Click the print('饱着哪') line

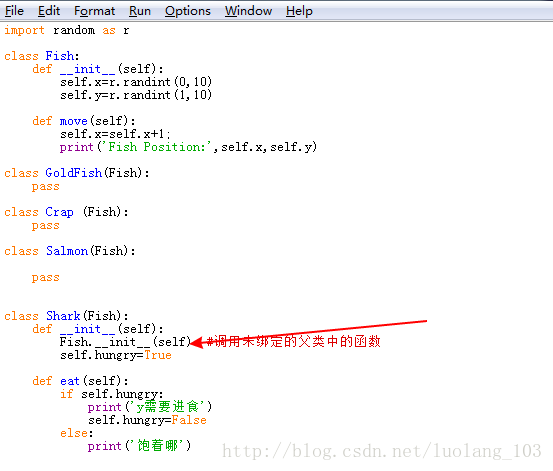(x=139, y=446)
